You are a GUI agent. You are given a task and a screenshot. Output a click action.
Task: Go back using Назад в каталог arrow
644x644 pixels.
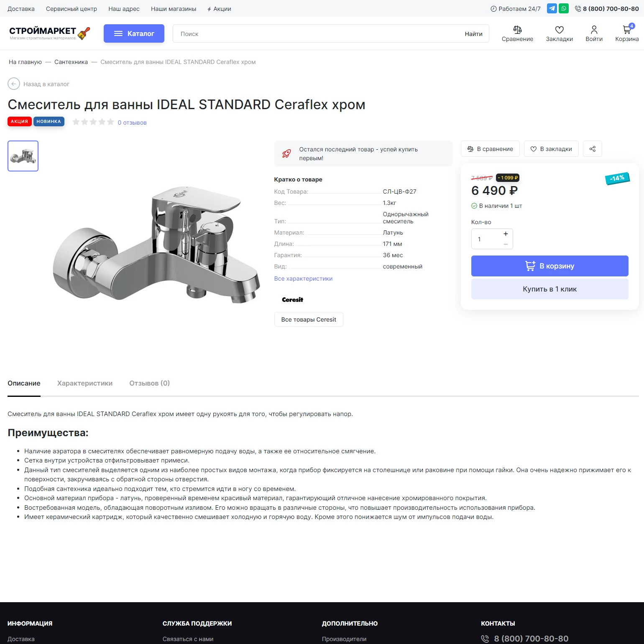pyautogui.click(x=14, y=84)
